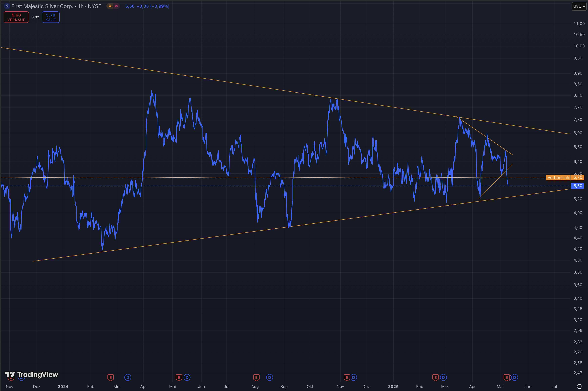Click the pre-market sun session icon
The height and width of the screenshot is (391, 588).
pyautogui.click(x=110, y=6)
